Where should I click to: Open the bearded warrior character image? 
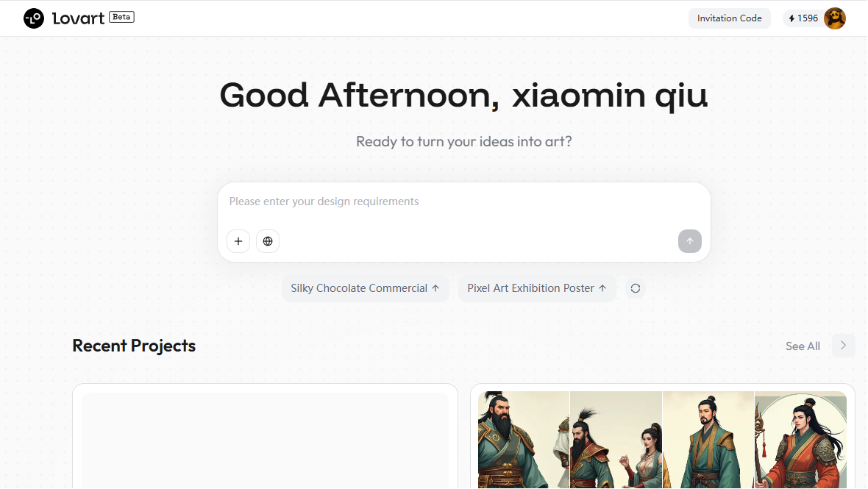click(524, 440)
